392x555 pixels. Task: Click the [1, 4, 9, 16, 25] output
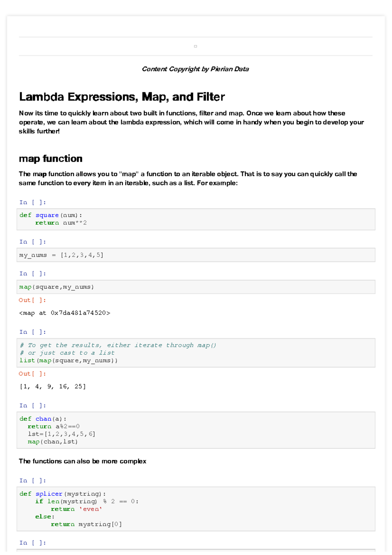coord(53,387)
